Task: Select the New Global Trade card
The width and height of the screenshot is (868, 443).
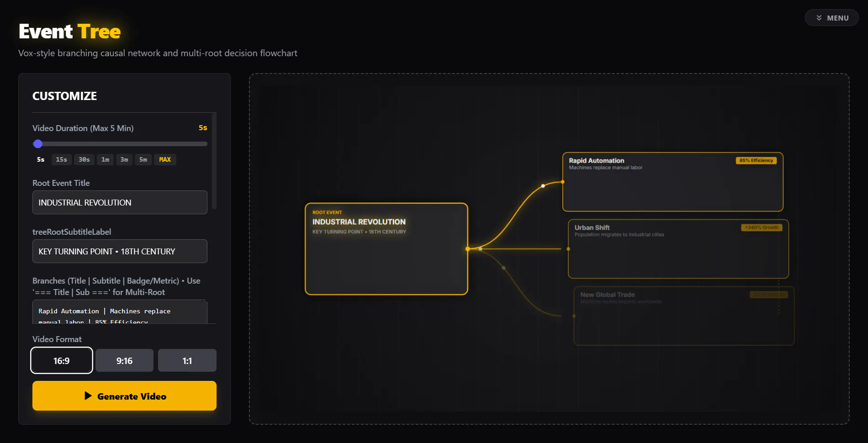Action: click(684, 316)
